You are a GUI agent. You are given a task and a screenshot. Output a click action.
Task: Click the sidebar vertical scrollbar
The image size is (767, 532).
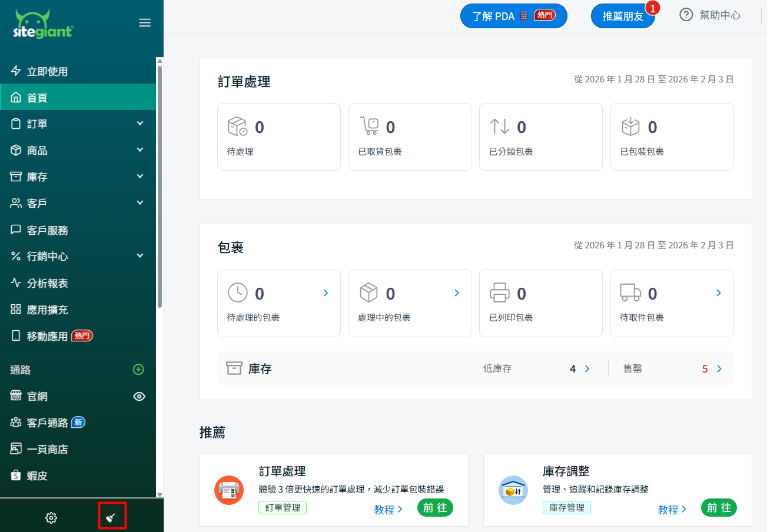click(x=160, y=185)
